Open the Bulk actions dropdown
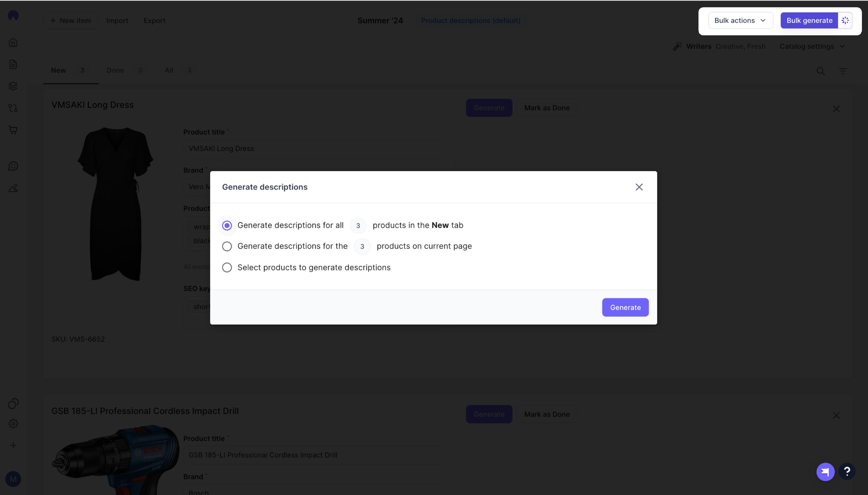The image size is (868, 495). point(740,20)
